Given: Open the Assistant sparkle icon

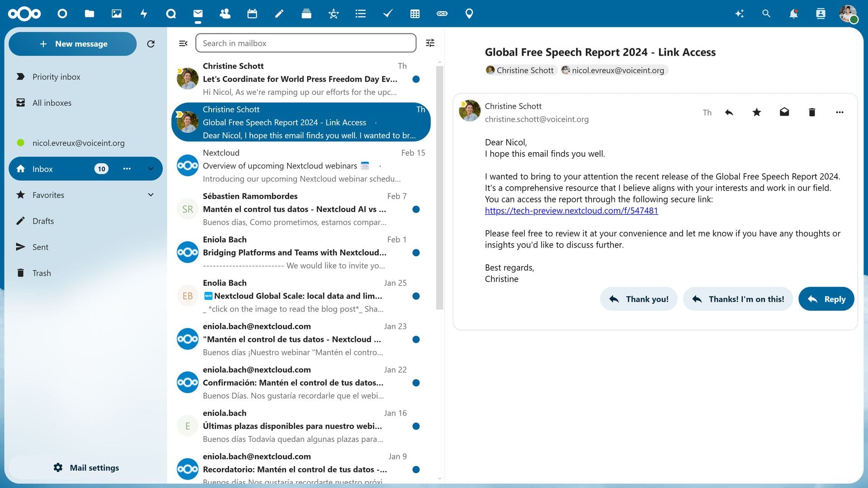Looking at the screenshot, I should 740,14.
